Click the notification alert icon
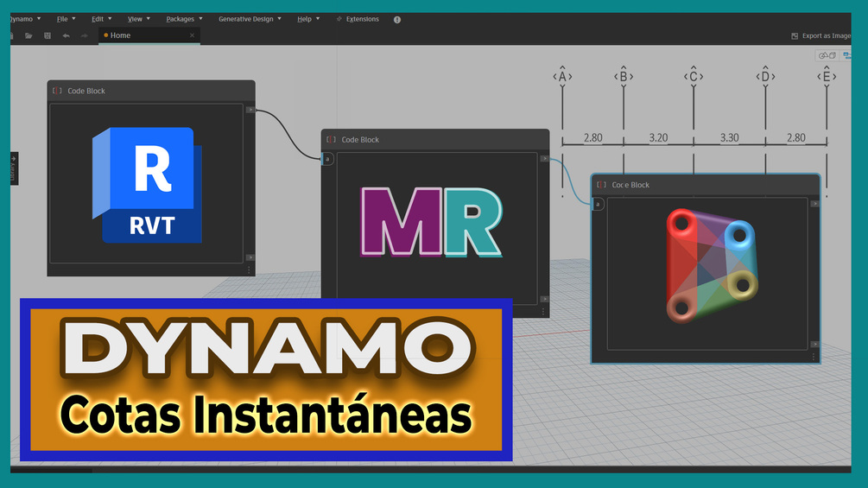Image resolution: width=868 pixels, height=488 pixels. pos(397,19)
